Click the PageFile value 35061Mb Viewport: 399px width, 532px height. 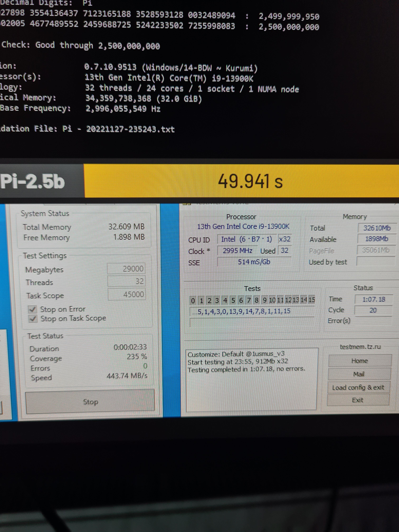[x=376, y=250]
